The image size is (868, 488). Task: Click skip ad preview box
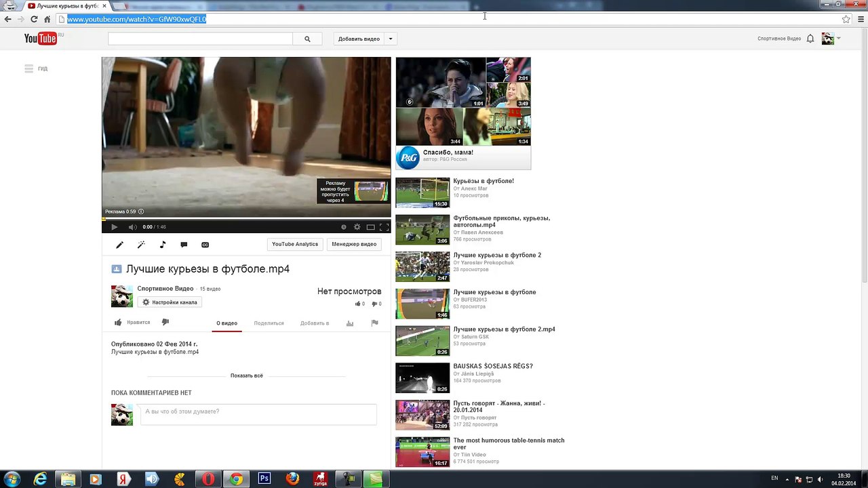[353, 191]
